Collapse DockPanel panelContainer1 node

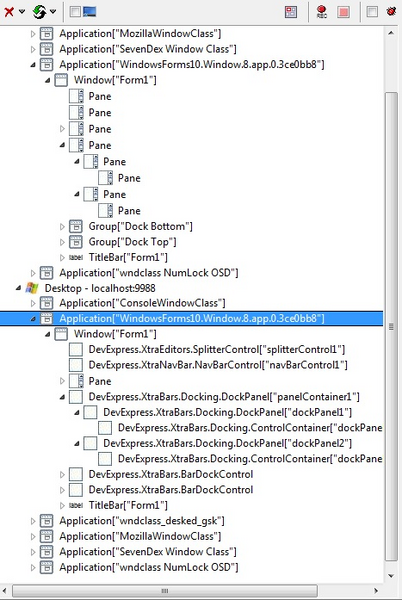[62, 397]
